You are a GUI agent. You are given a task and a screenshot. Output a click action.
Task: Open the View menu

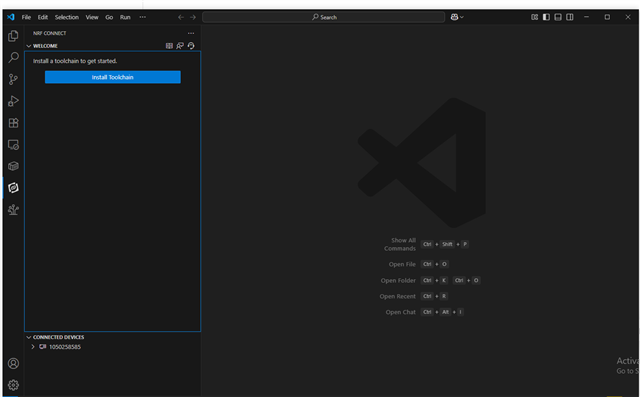point(92,17)
